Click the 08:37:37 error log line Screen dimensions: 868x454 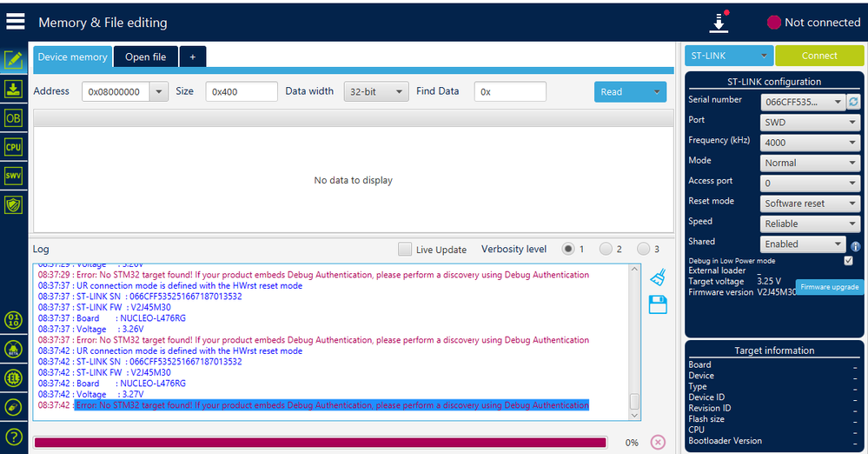314,340
